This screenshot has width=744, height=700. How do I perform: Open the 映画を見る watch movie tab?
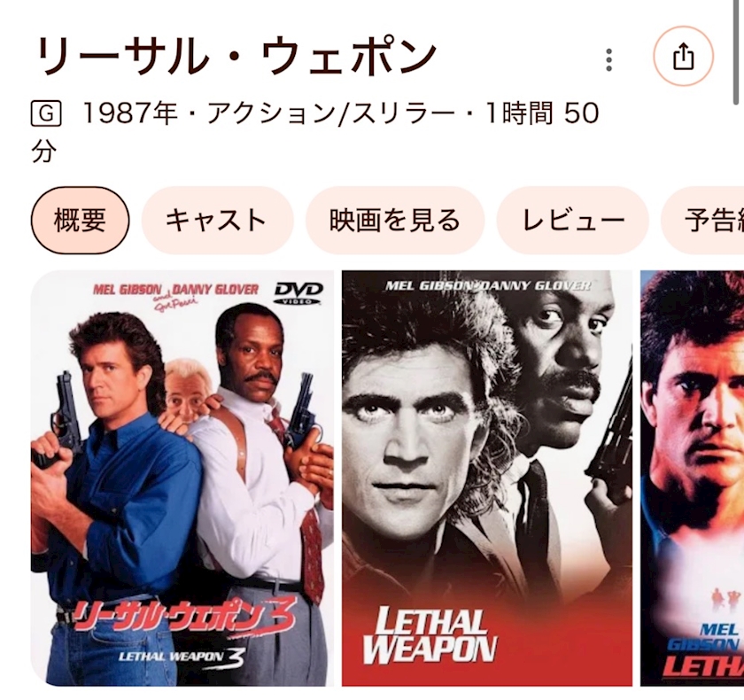(395, 221)
